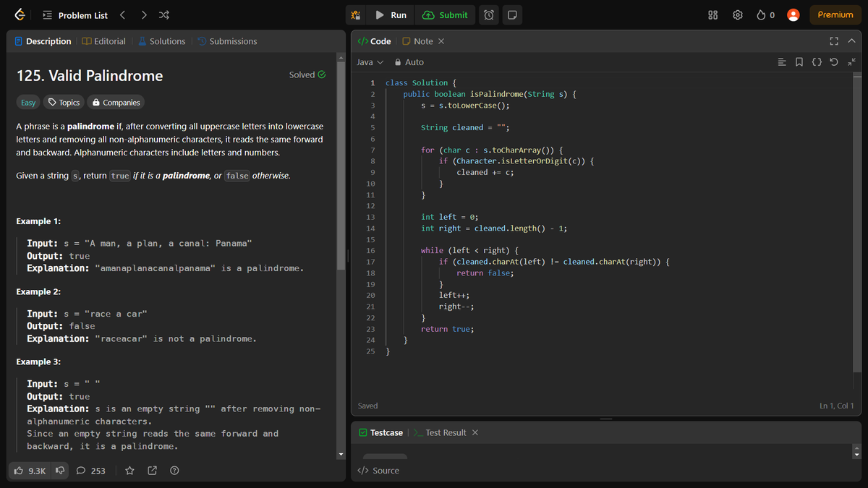This screenshot has height=488, width=868.
Task: Go to the previous problem arrow
Action: point(123,15)
